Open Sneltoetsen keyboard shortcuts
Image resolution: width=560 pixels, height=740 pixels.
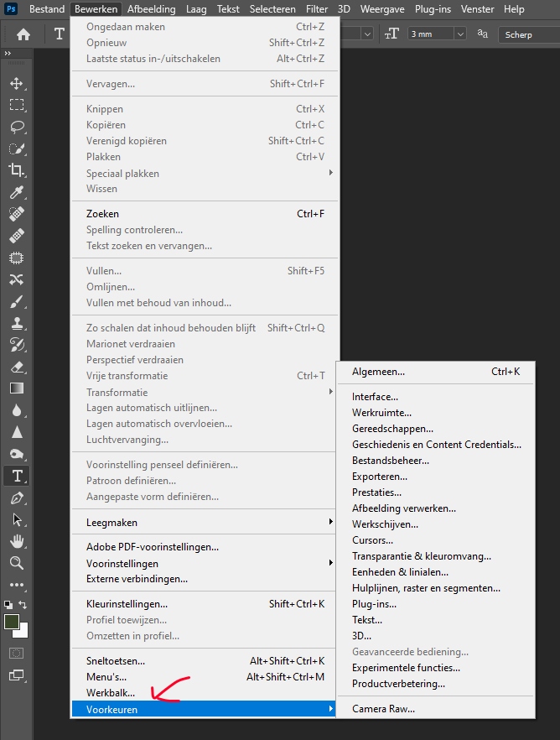[x=204, y=661]
